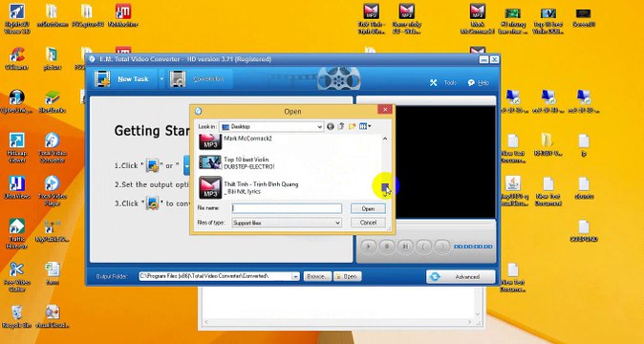Click the mark-in bracket button

tap(424, 247)
